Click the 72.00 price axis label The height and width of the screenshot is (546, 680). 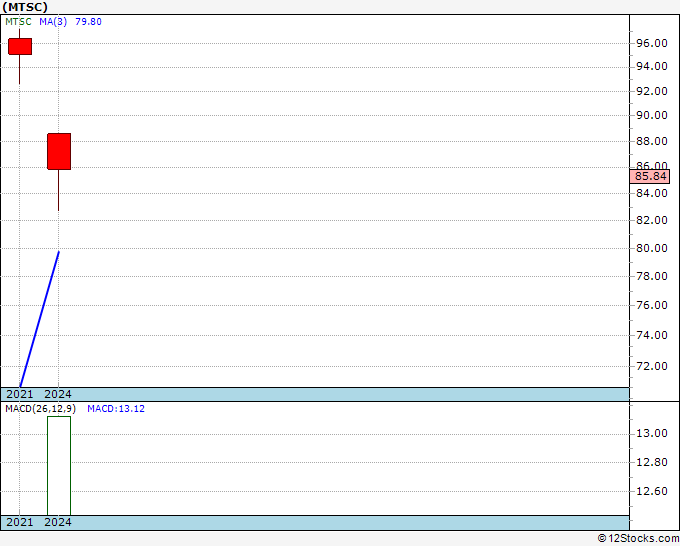(x=651, y=366)
